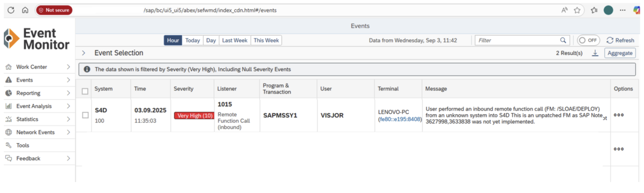The width and height of the screenshot is (644, 193).
Task: Click the Refresh button
Action: (x=621, y=40)
